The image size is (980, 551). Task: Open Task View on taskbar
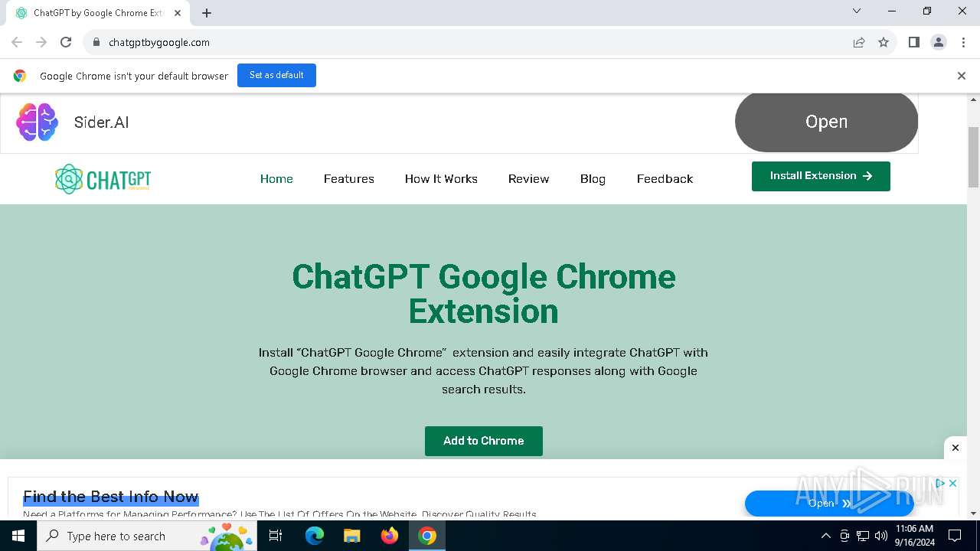tap(276, 536)
